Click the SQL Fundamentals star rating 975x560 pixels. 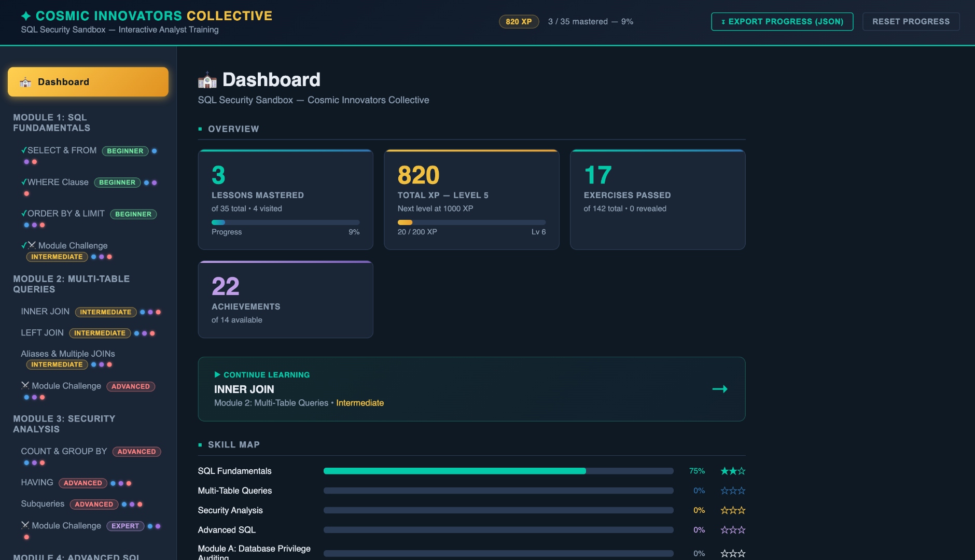point(733,471)
